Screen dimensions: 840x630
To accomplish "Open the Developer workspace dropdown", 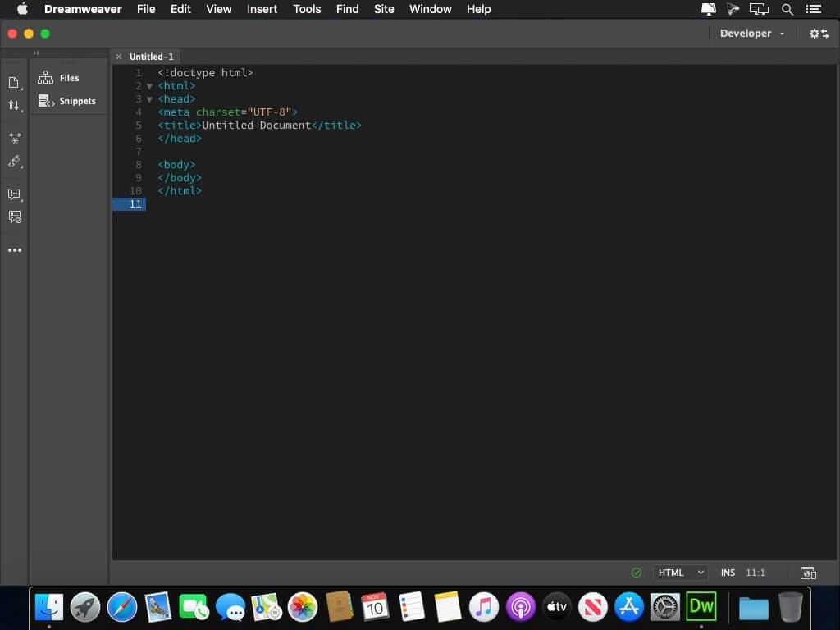I will click(x=751, y=34).
